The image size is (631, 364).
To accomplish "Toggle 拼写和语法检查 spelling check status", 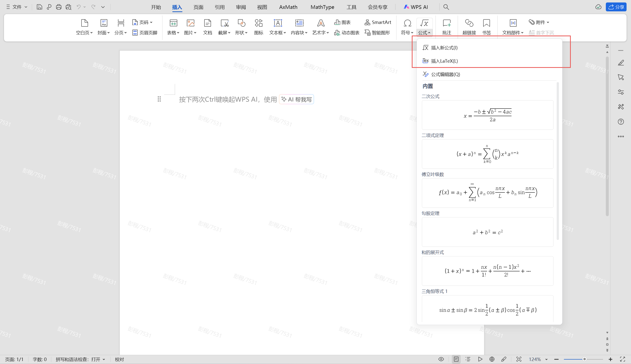I will tap(80, 359).
